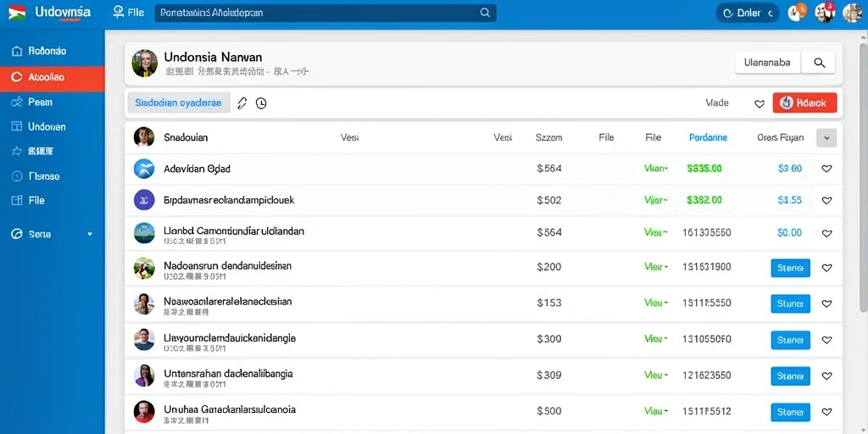Switch to the Siadodian oyaderae tab

tap(179, 103)
